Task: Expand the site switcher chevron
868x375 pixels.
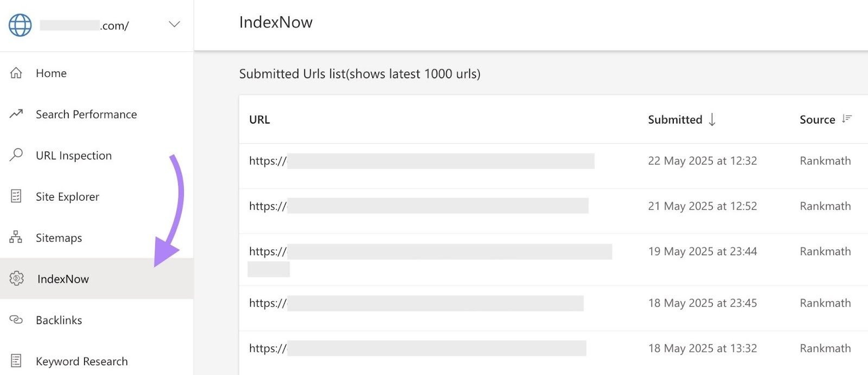Action: tap(174, 24)
